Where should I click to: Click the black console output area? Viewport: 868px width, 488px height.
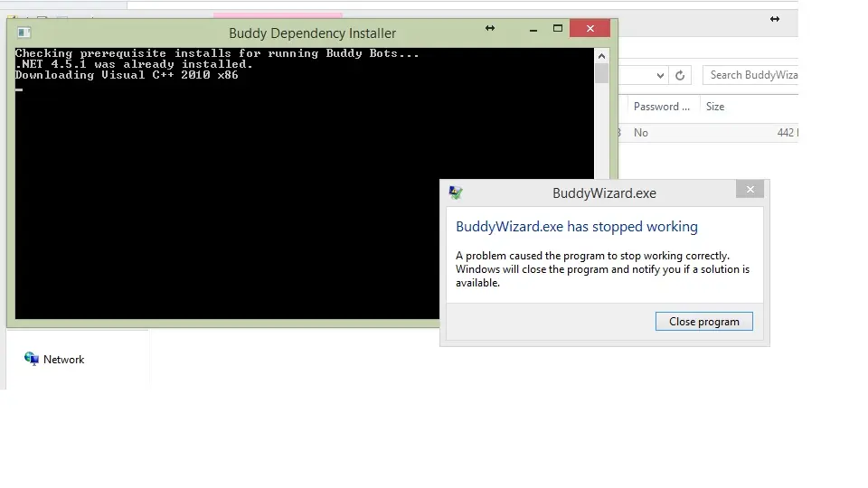click(271, 199)
